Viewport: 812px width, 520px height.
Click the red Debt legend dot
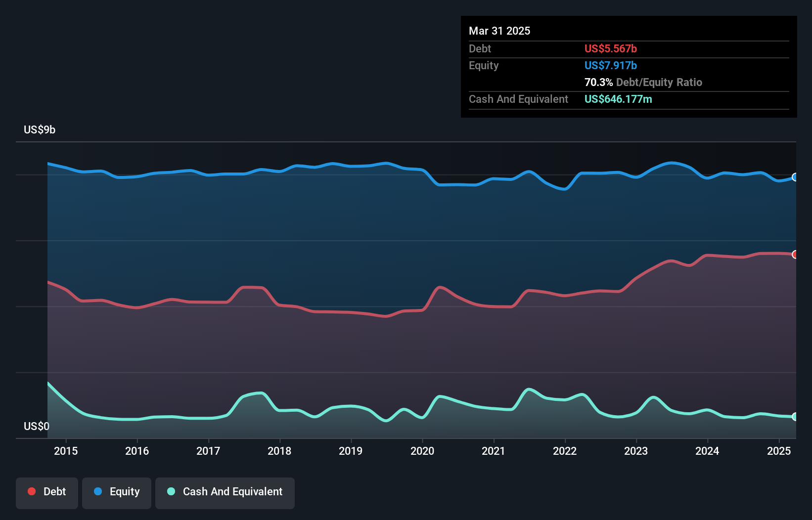[32, 491]
